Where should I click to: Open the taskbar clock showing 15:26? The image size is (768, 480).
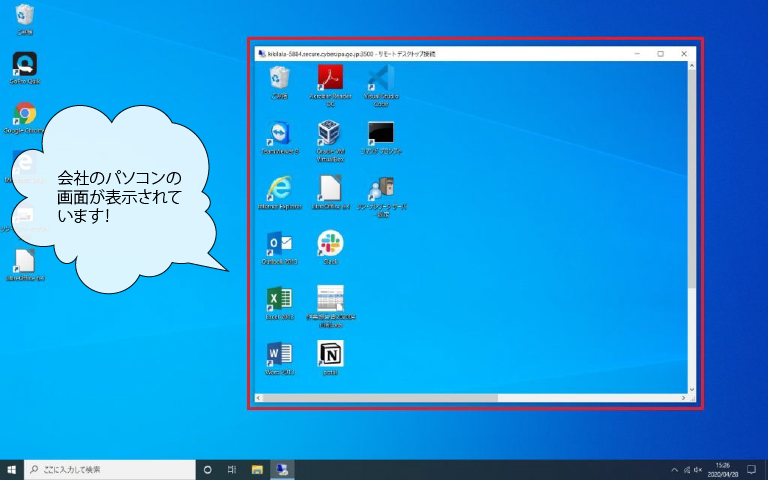coord(723,470)
